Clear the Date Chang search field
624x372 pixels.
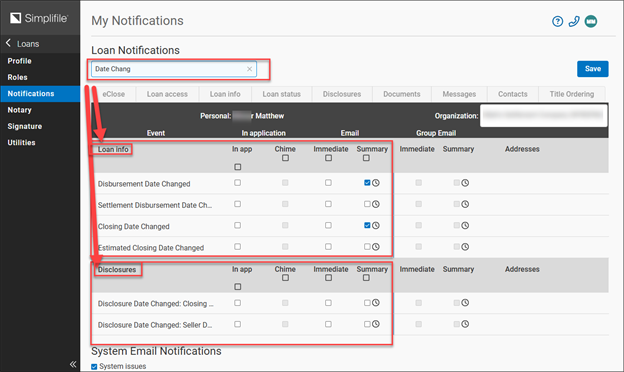pyautogui.click(x=250, y=69)
